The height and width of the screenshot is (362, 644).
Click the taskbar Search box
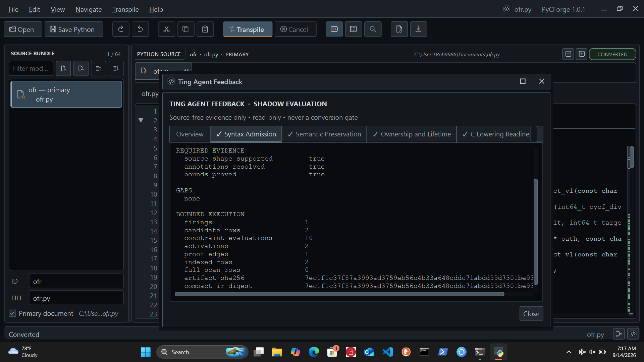click(202, 352)
